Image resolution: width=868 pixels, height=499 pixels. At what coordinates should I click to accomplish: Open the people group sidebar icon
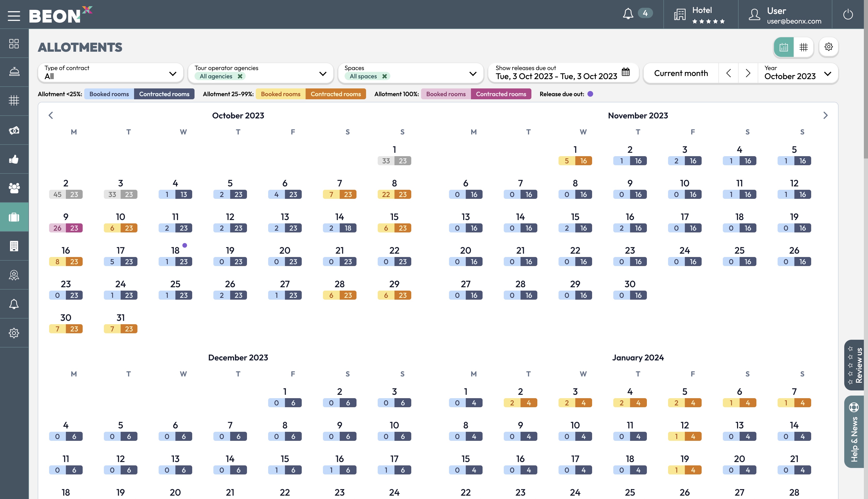click(14, 188)
